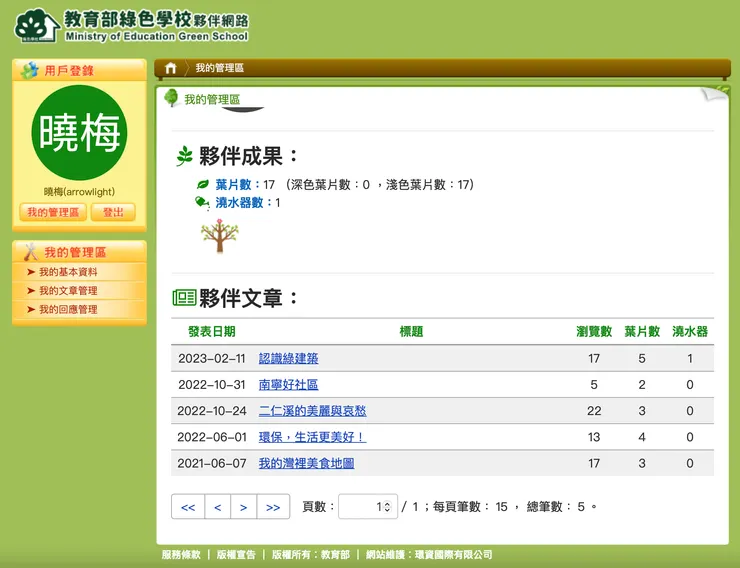Go to home via breadcrumb house icon
Image resolution: width=740 pixels, height=568 pixels.
170,68
